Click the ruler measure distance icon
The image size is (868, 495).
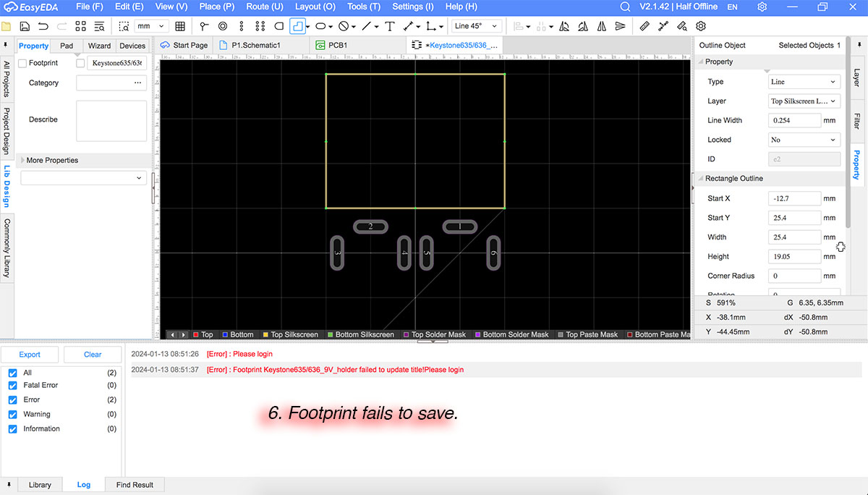(x=645, y=26)
